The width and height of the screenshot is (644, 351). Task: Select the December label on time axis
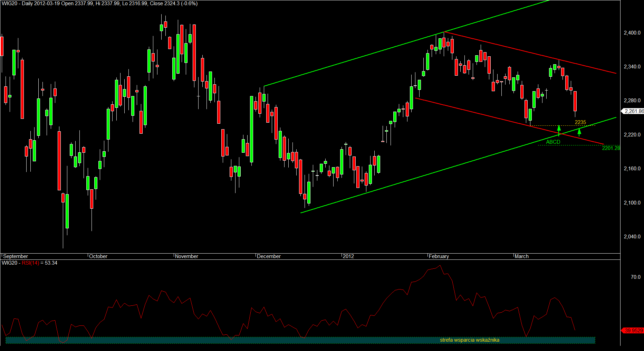[x=269, y=256]
